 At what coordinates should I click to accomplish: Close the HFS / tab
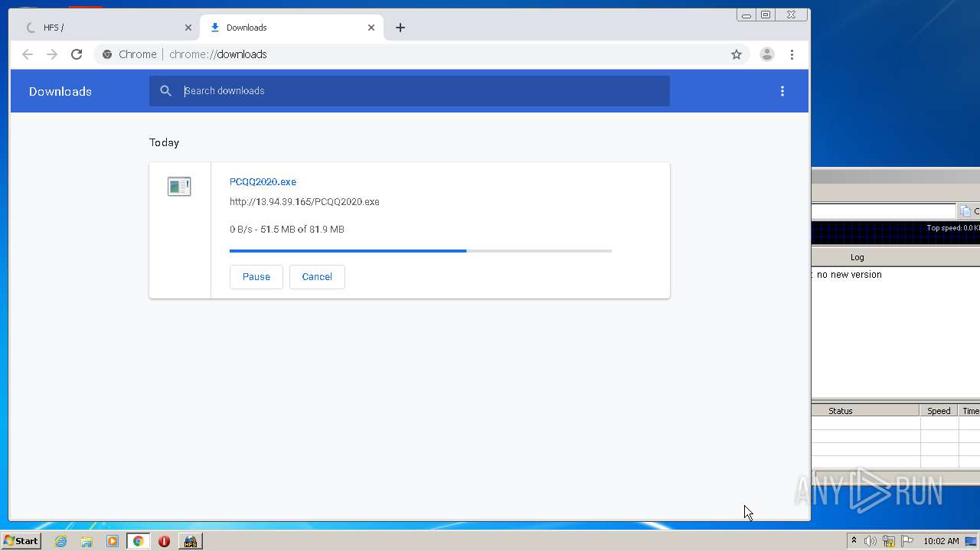click(x=188, y=28)
